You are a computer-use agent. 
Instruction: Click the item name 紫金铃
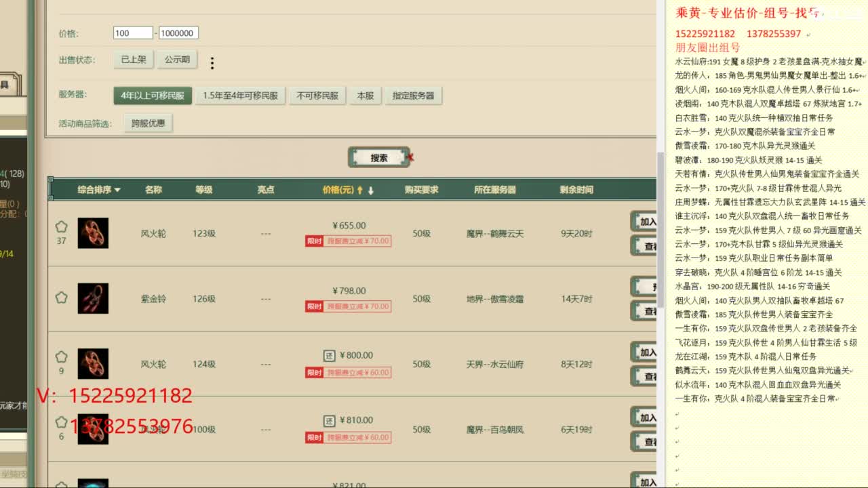coord(153,299)
